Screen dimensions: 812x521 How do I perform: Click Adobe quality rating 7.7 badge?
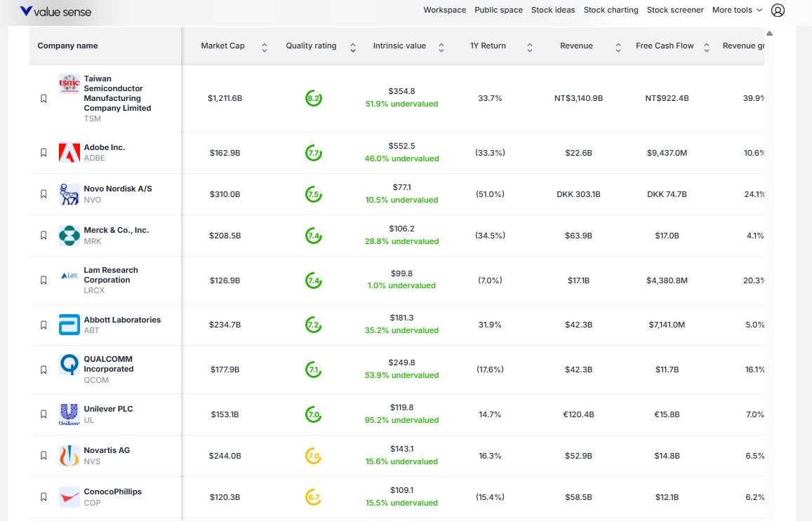coord(314,153)
